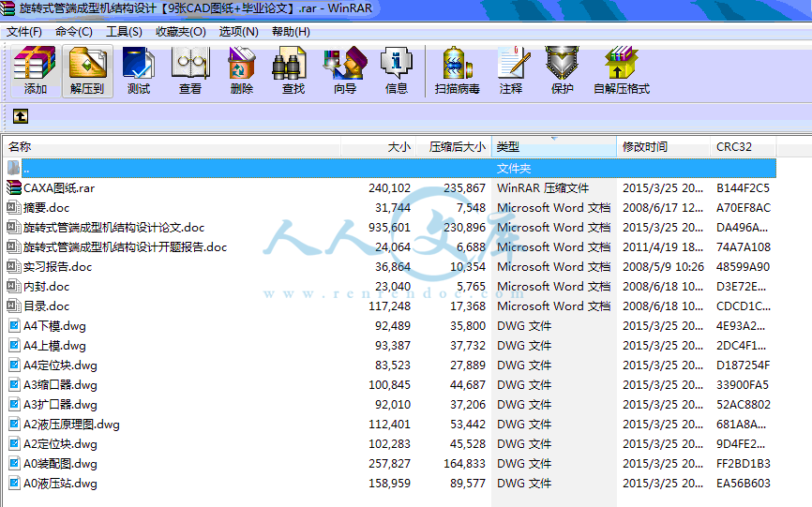
Task: Select A0液压站.dwg file
Action: point(60,483)
